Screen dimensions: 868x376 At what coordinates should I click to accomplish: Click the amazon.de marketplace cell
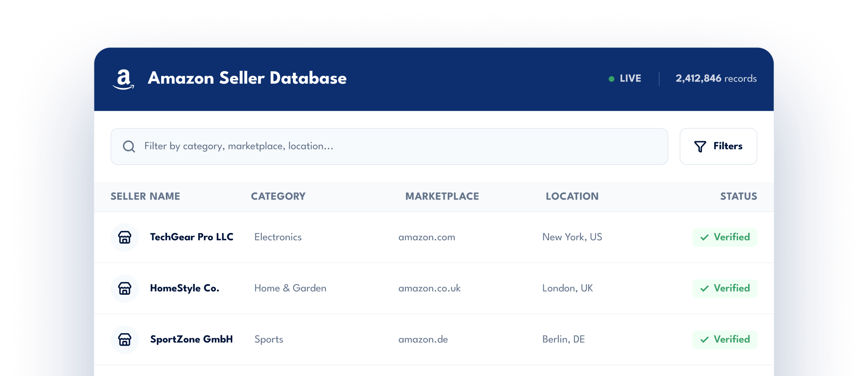[x=423, y=339]
